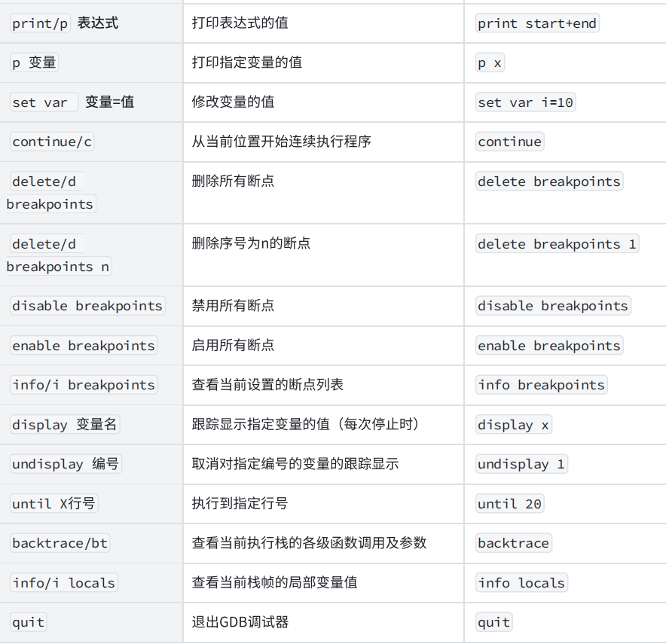Select description '取消对指定编号的变量的跟踪显示'
666x644 pixels.
(x=295, y=463)
